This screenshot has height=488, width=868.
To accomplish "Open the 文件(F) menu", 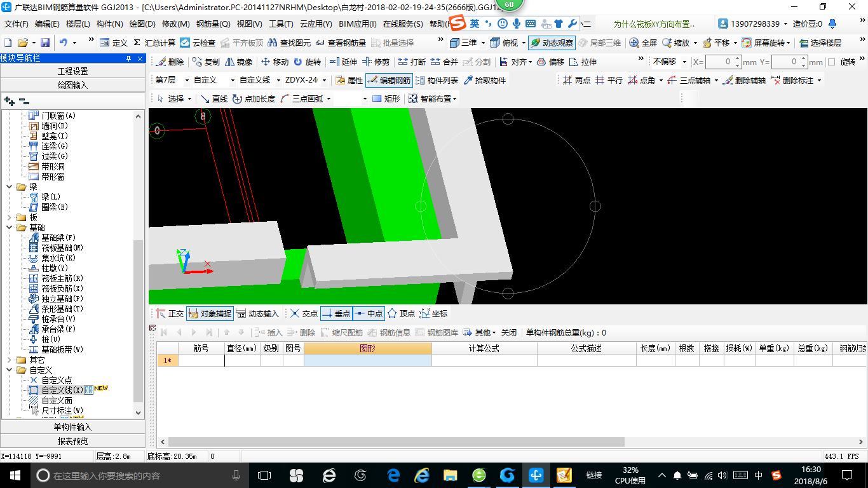I will point(16,24).
